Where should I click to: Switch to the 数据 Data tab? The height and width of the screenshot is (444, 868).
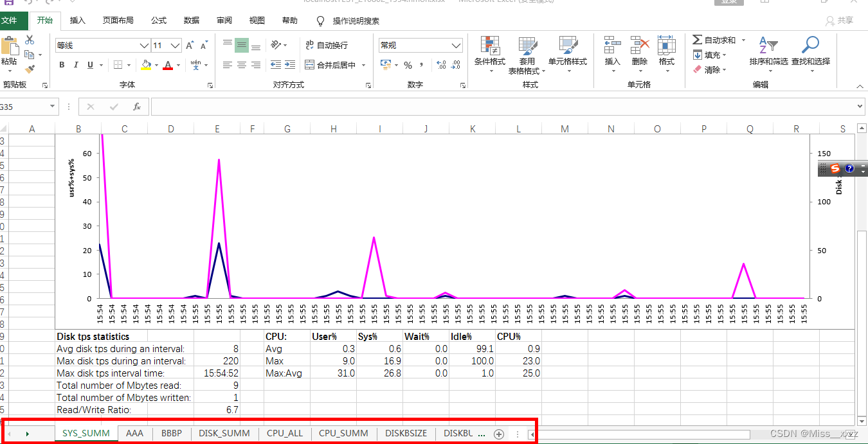tap(192, 21)
